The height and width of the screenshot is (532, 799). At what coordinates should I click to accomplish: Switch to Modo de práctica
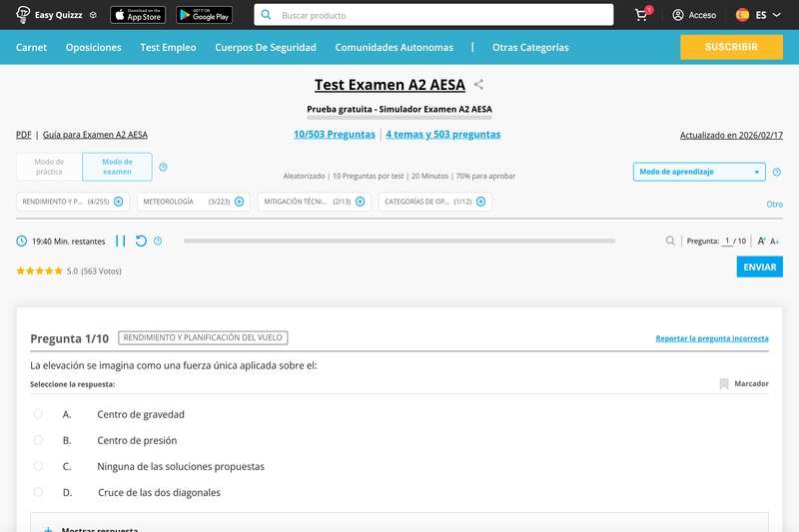(x=49, y=167)
